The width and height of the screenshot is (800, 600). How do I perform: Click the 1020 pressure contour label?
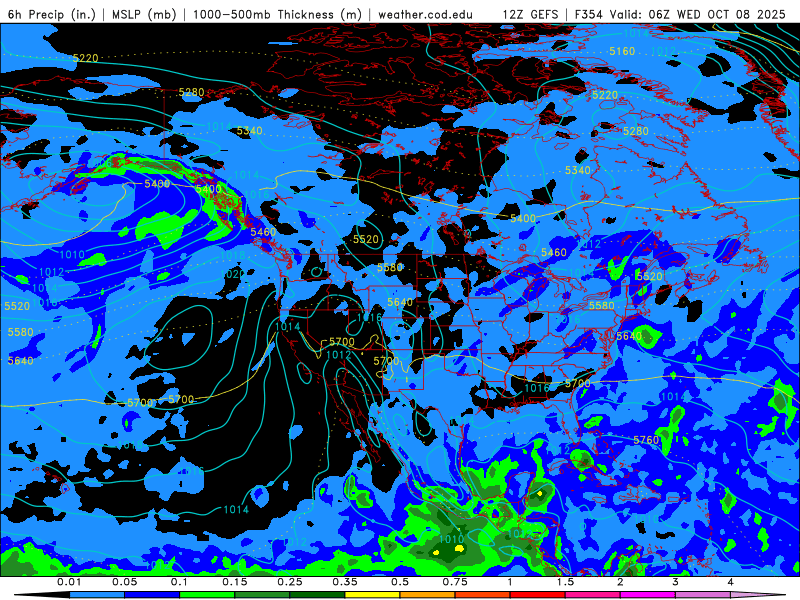pyautogui.click(x=232, y=274)
